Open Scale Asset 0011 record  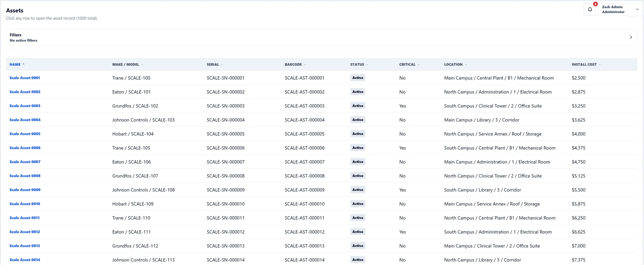tap(24, 218)
